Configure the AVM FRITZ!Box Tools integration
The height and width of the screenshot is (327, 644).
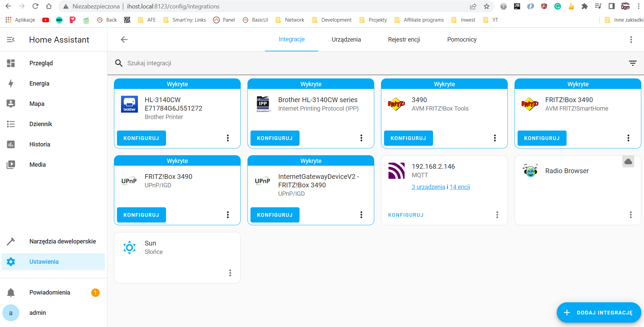[x=408, y=138]
